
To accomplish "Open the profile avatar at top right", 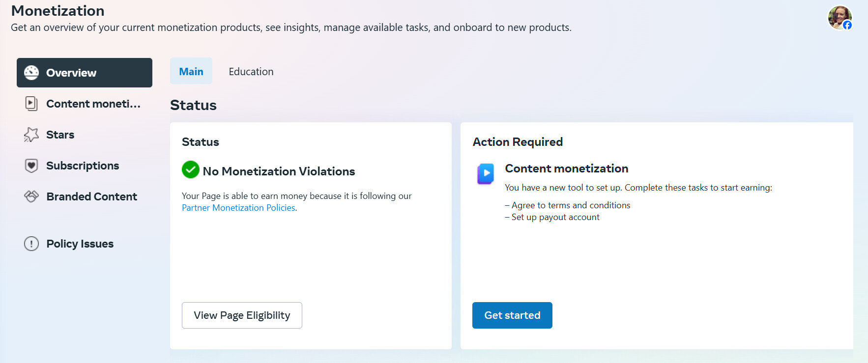I will pos(839,18).
